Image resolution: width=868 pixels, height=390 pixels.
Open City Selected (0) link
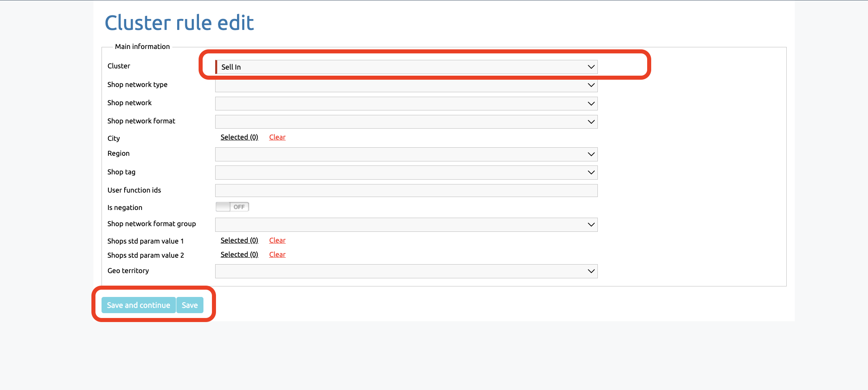pos(239,138)
